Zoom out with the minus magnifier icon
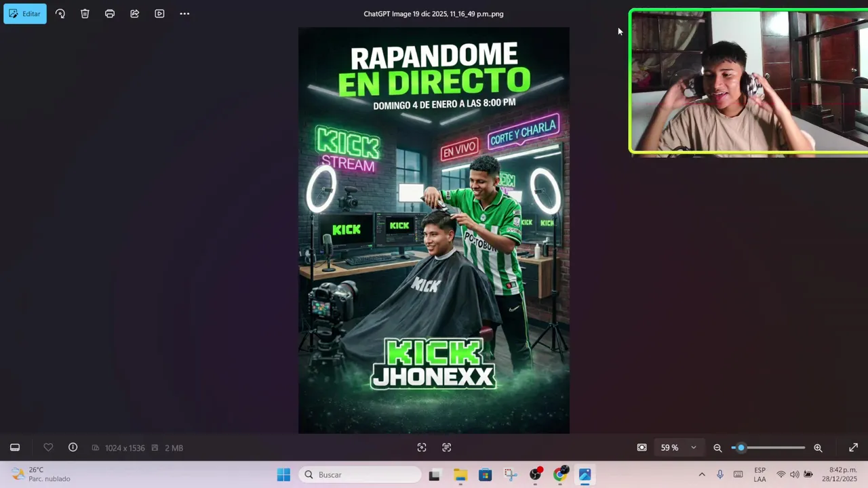This screenshot has height=488, width=868. [x=717, y=447]
